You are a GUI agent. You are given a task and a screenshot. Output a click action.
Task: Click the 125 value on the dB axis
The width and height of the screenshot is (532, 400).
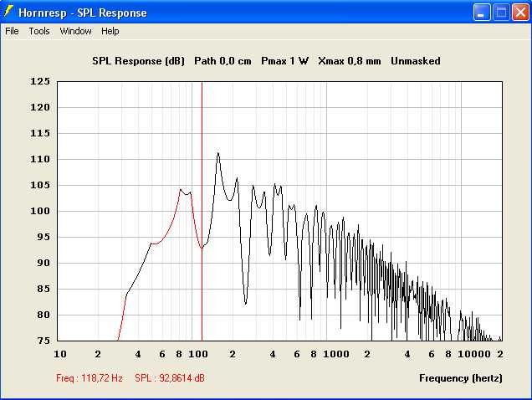[40, 82]
